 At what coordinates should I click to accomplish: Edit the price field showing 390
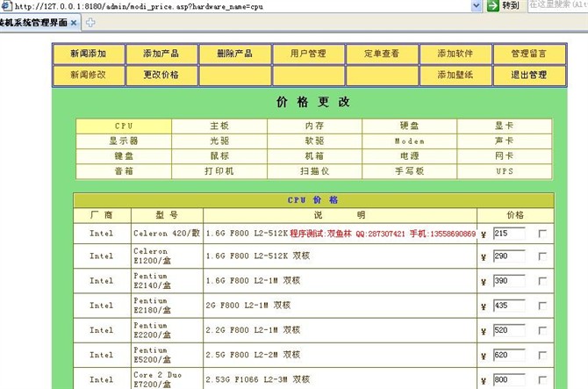point(509,281)
